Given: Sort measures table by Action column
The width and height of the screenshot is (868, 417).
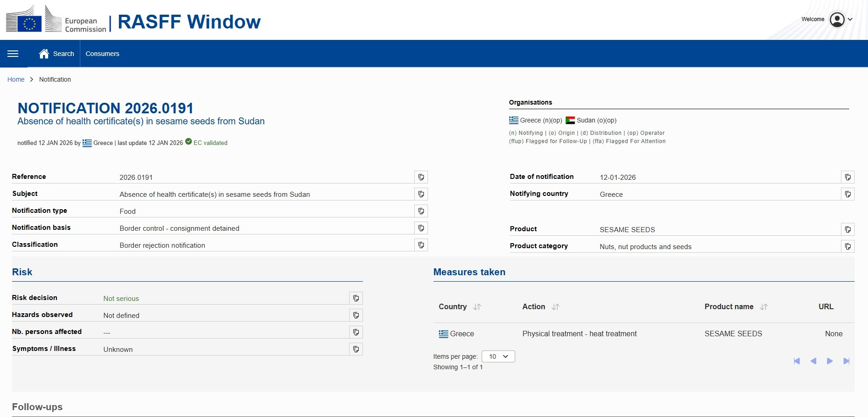Looking at the screenshot, I should [556, 307].
